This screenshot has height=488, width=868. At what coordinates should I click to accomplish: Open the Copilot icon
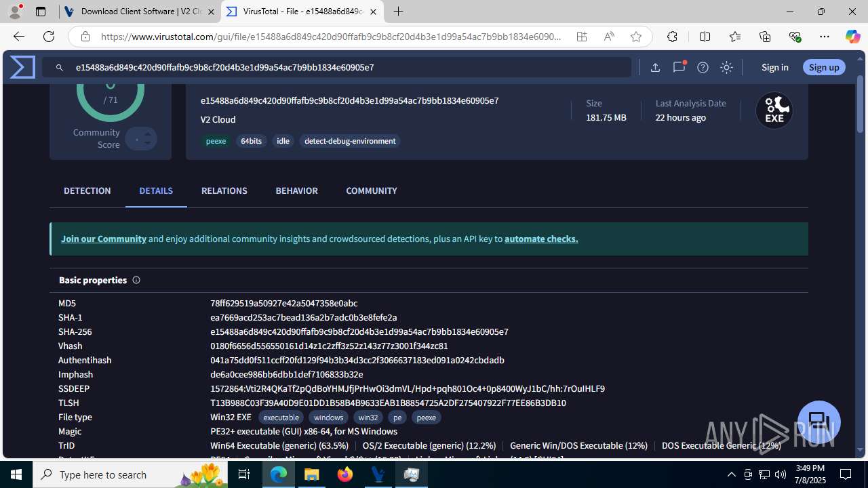pos(852,37)
